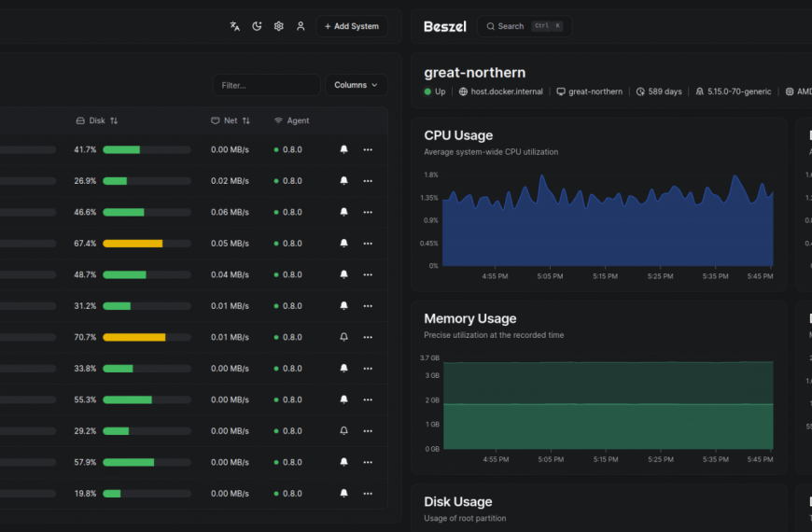Click the Disk Usage card heading

[457, 501]
